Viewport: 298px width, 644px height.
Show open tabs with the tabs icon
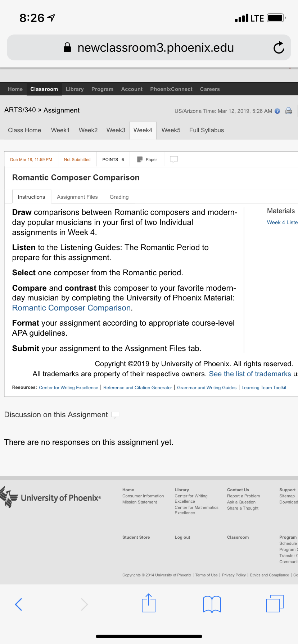pyautogui.click(x=275, y=603)
